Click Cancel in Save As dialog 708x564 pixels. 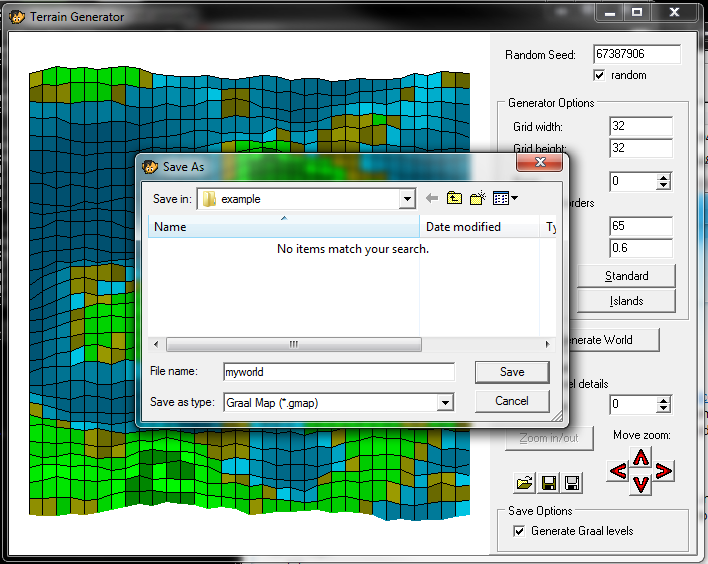click(x=512, y=401)
